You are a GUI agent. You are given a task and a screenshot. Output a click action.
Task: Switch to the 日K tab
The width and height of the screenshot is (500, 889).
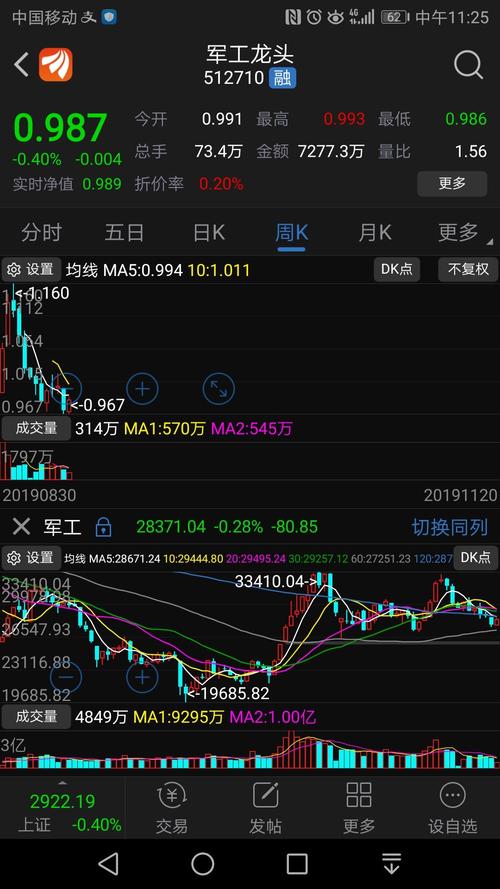[x=209, y=232]
